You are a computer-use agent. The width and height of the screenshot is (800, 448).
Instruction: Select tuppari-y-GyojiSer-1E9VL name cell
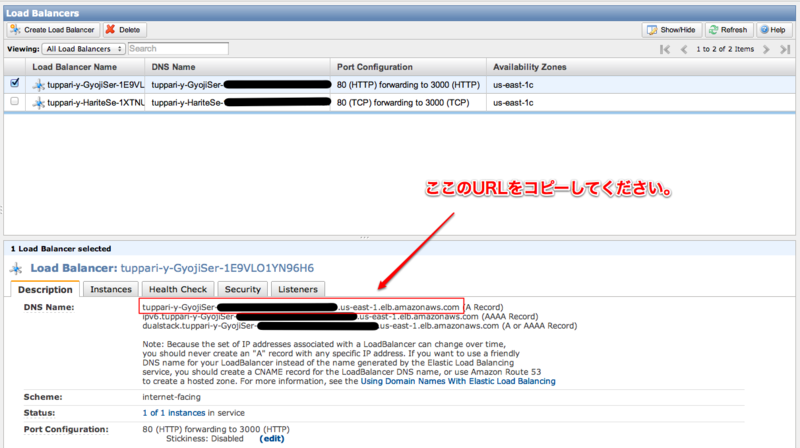[x=95, y=85]
